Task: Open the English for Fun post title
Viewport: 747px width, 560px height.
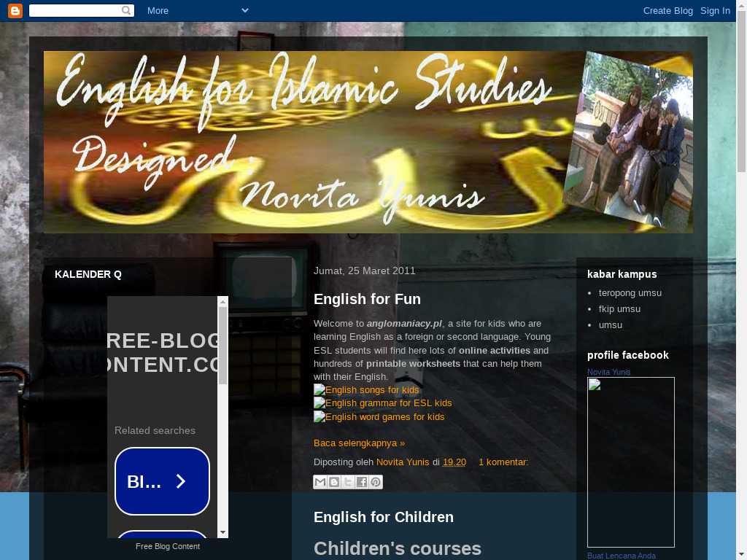Action: point(368,299)
